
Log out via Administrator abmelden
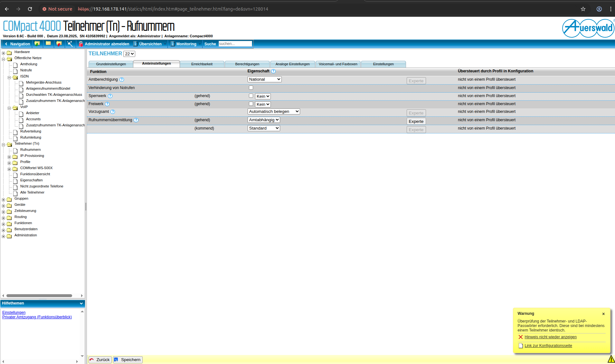click(104, 44)
